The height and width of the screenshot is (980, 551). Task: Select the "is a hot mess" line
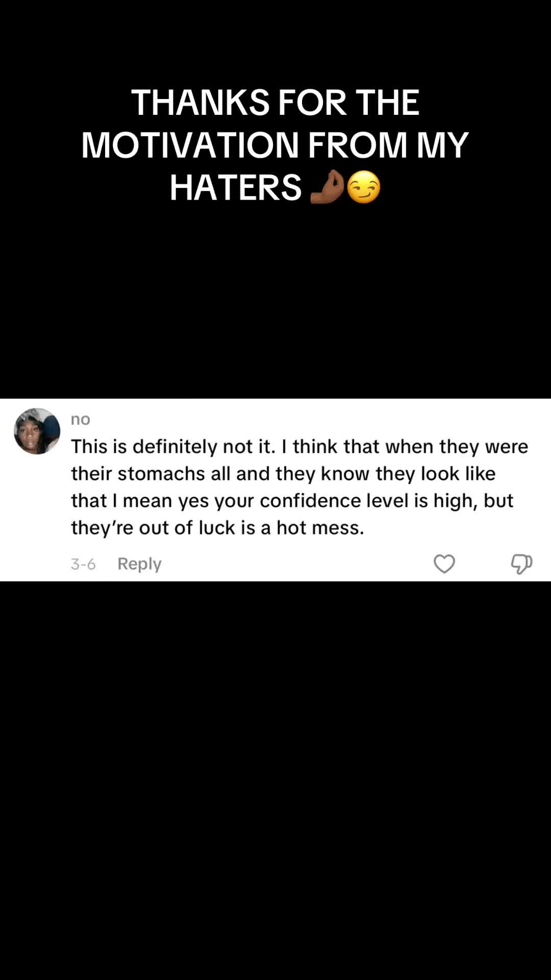[218, 528]
